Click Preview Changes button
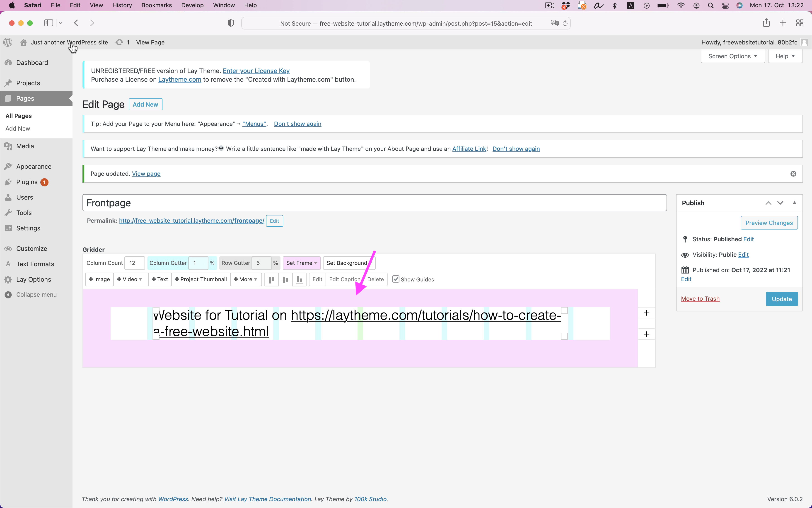 click(769, 223)
